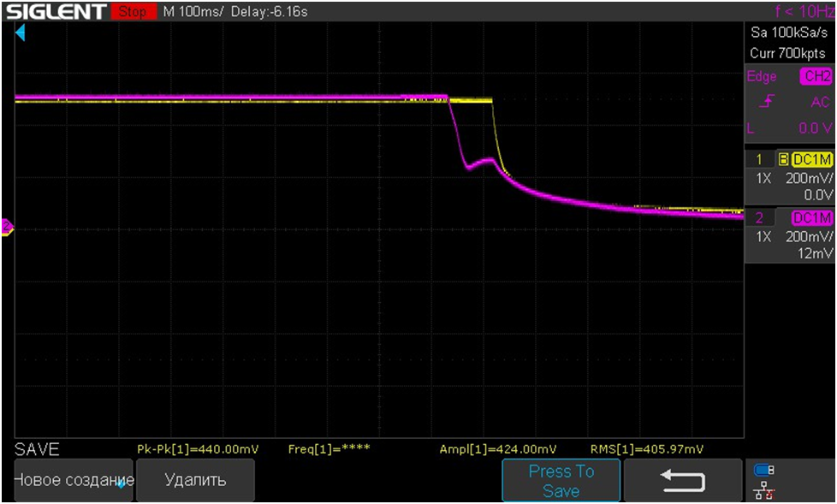Click the Press To Save button

click(x=561, y=481)
